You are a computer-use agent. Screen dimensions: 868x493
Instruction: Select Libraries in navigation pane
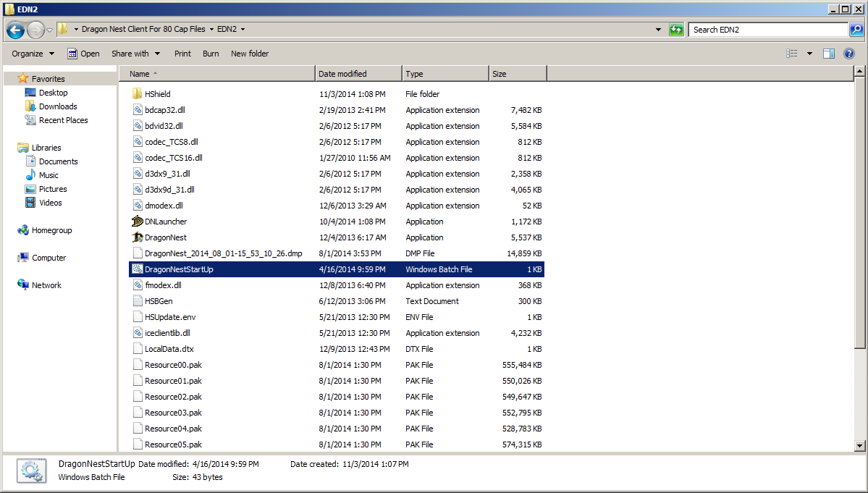(x=46, y=148)
